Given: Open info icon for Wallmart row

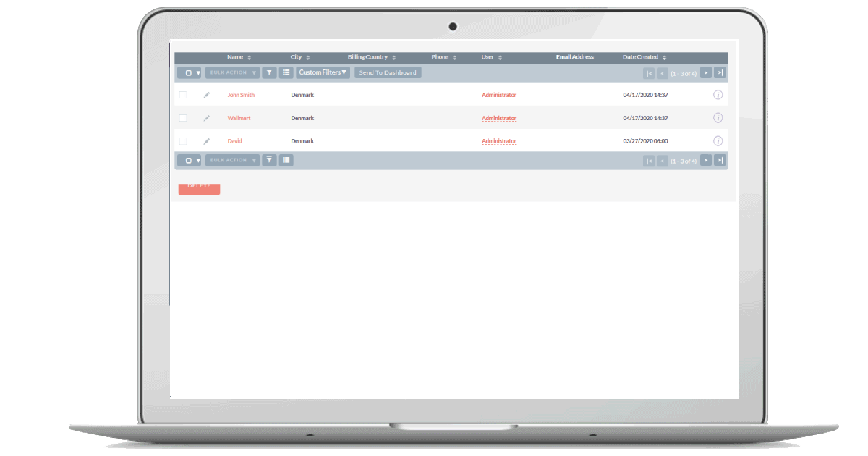Looking at the screenshot, I should 718,118.
